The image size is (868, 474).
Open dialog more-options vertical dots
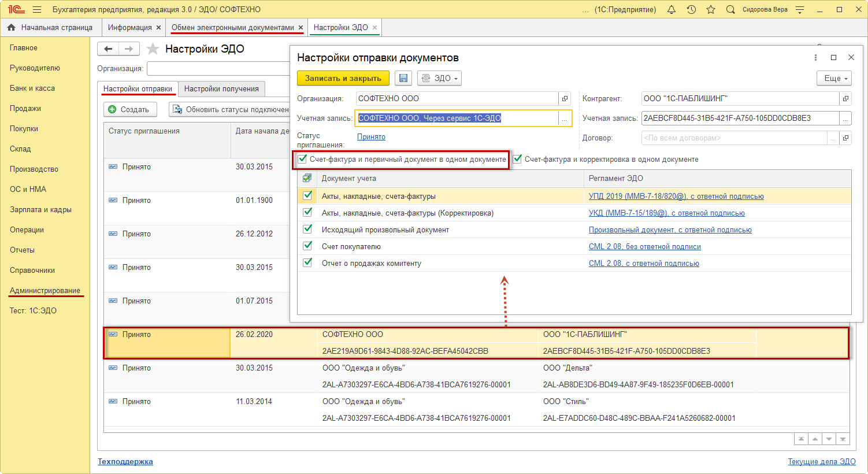tap(815, 58)
